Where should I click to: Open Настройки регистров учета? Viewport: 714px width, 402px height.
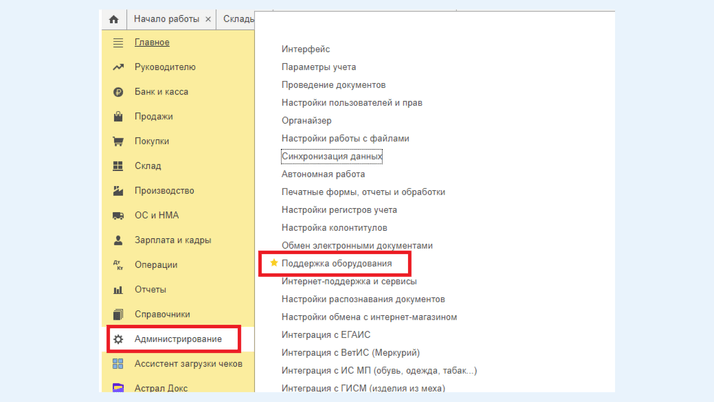tap(339, 210)
